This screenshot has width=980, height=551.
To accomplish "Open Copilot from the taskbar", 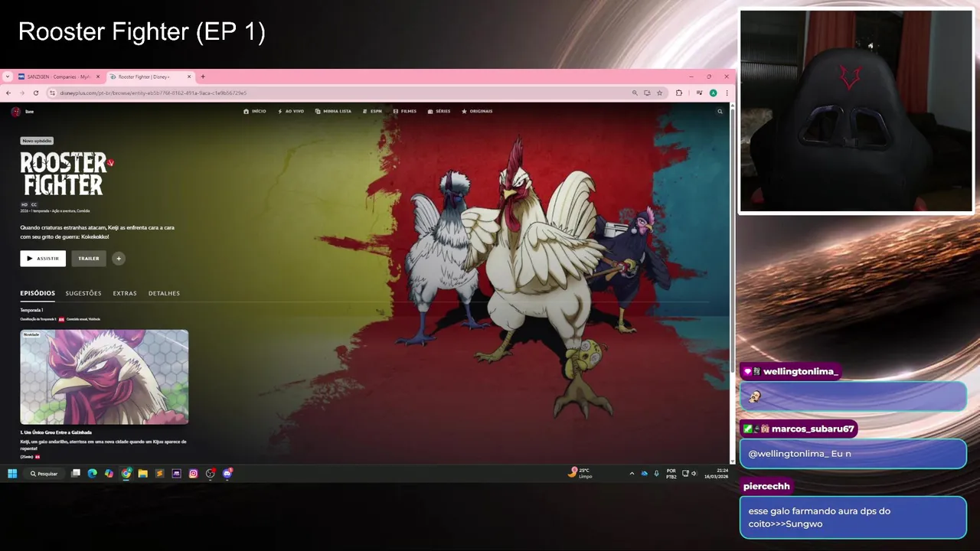I will click(109, 474).
